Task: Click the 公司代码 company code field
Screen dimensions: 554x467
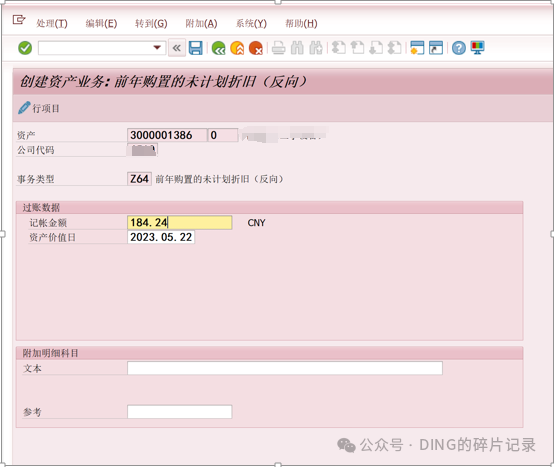Action: click(x=142, y=150)
